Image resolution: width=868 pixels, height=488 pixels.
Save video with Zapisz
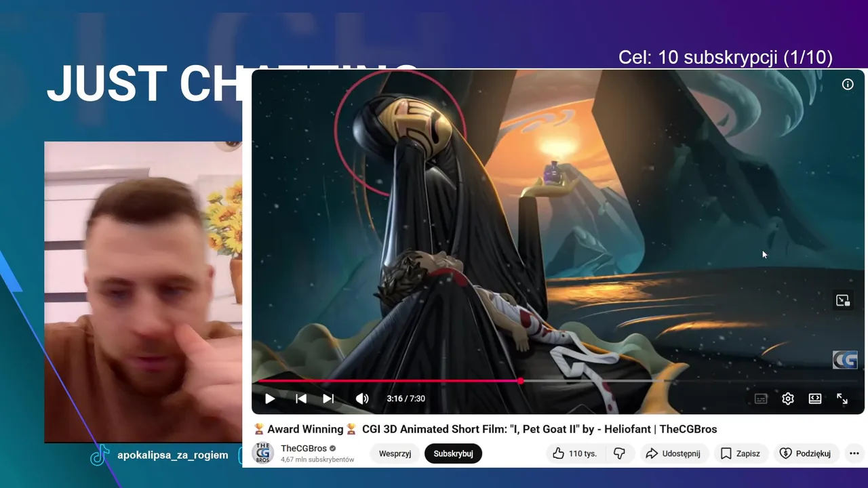tap(741, 453)
